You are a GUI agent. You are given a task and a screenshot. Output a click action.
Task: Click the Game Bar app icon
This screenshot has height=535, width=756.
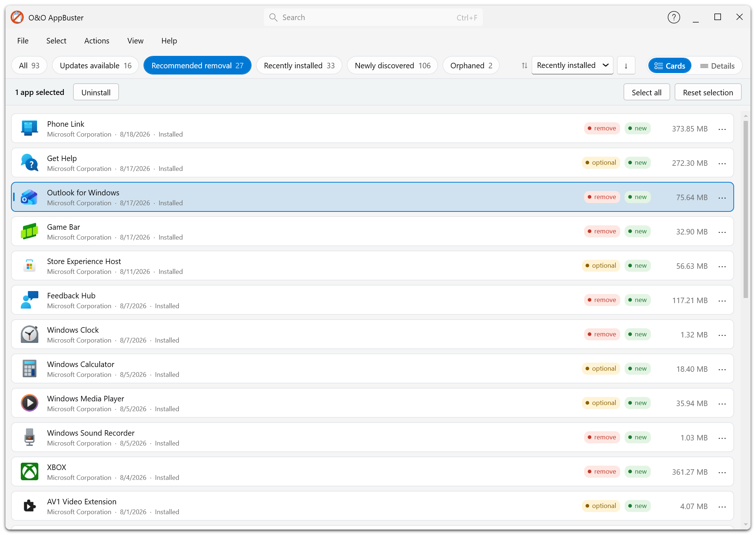coord(29,231)
